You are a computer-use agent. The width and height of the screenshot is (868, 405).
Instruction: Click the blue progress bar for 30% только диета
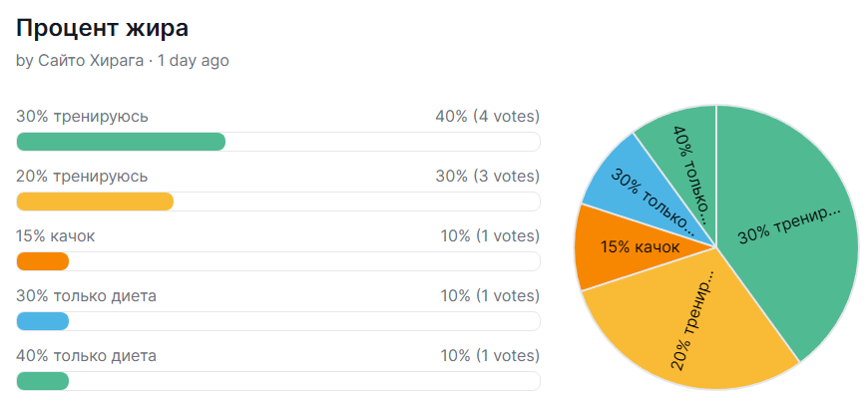[43, 321]
